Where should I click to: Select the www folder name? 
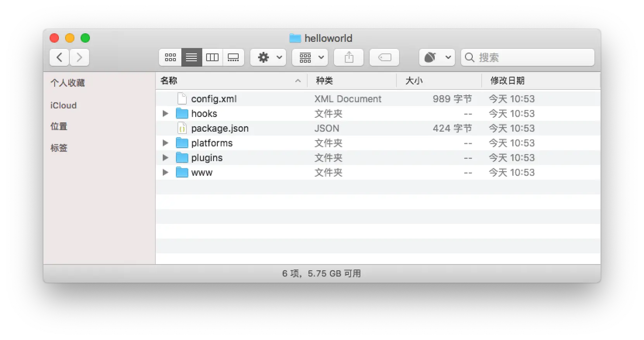(x=202, y=173)
